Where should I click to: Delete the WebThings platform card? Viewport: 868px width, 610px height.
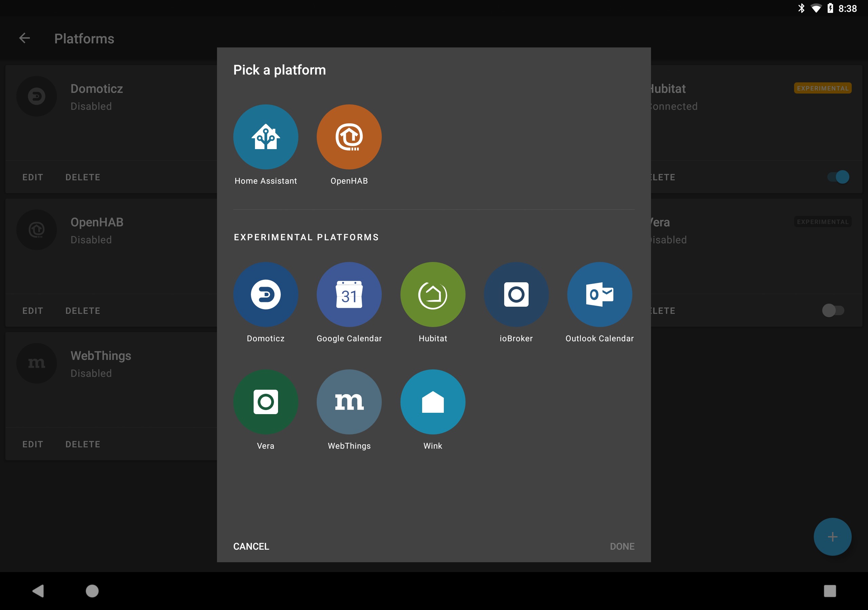click(83, 444)
